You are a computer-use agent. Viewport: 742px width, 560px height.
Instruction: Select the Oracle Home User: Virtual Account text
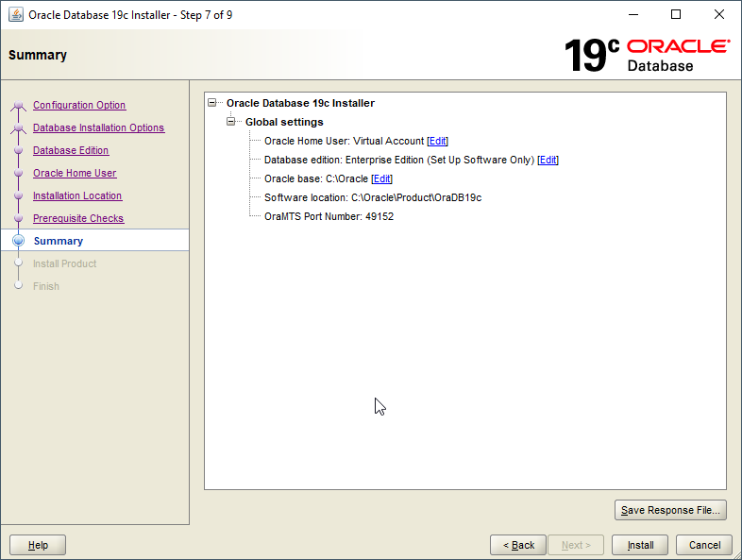coord(344,141)
